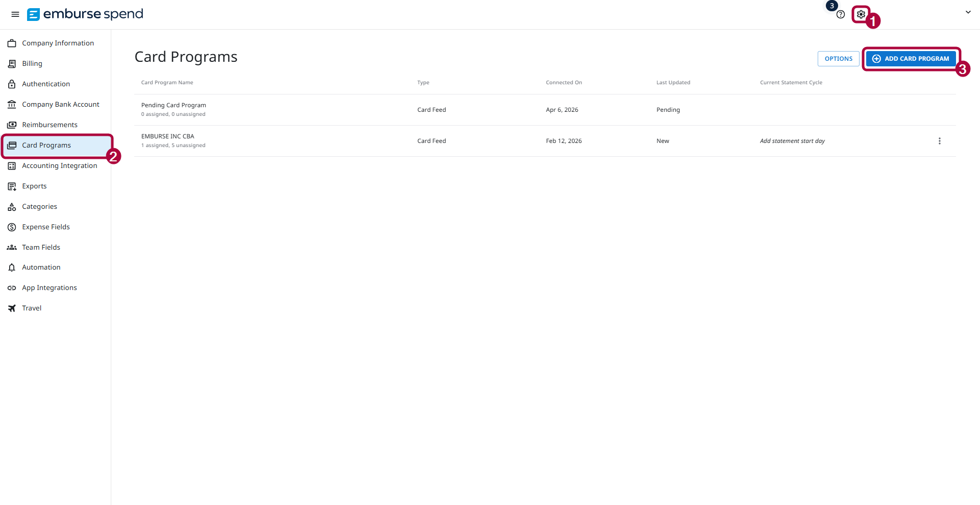Click the Automation bell icon
980x505 pixels.
click(12, 267)
